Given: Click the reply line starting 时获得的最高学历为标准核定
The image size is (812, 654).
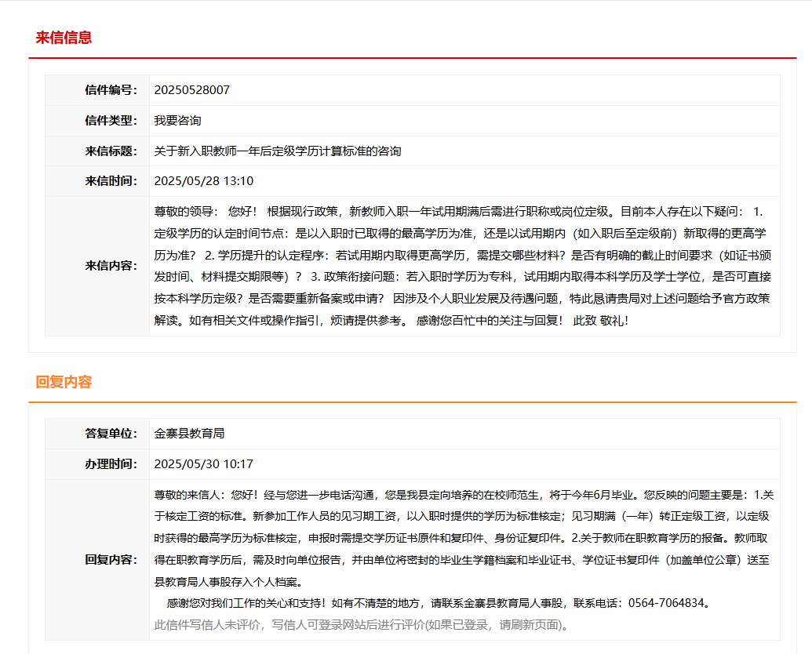Looking at the screenshot, I should click(461, 538).
